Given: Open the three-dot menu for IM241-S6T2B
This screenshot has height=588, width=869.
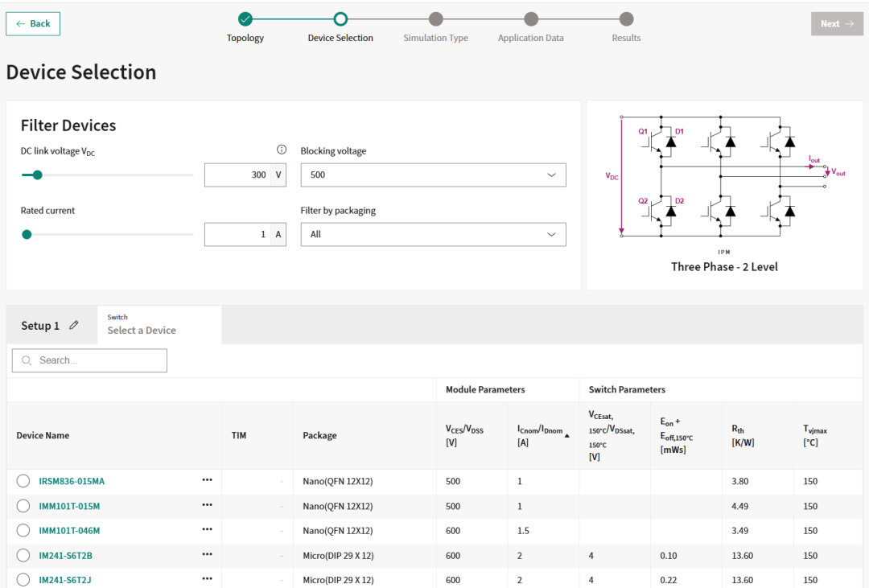Looking at the screenshot, I should click(207, 555).
